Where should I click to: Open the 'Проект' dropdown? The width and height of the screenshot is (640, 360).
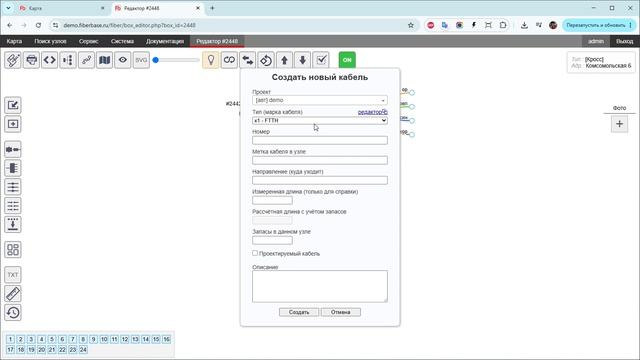[320, 100]
